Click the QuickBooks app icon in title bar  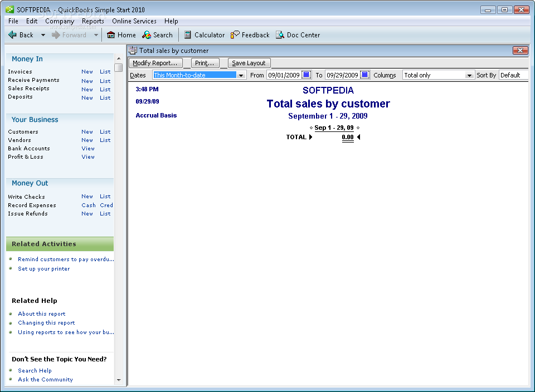click(9, 9)
